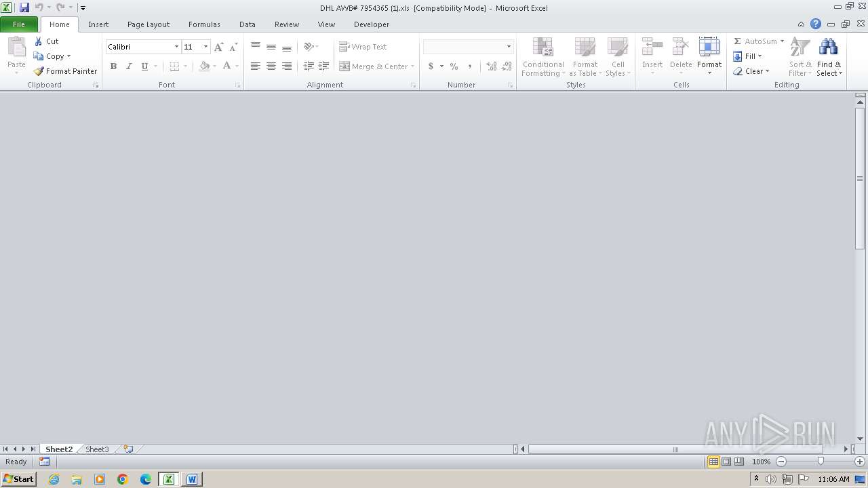This screenshot has height=488, width=868.
Task: Click the Increase Decimal icon
Action: (491, 66)
